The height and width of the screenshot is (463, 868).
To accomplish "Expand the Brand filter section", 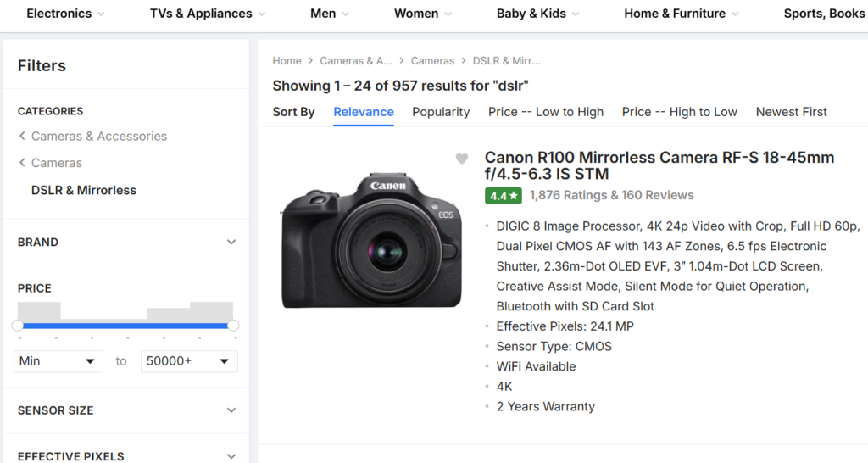I will 231,243.
